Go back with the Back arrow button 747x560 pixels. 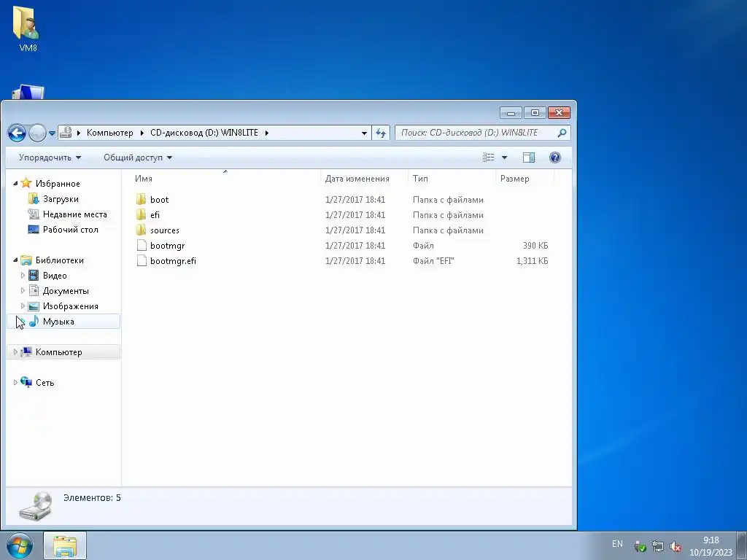point(17,133)
